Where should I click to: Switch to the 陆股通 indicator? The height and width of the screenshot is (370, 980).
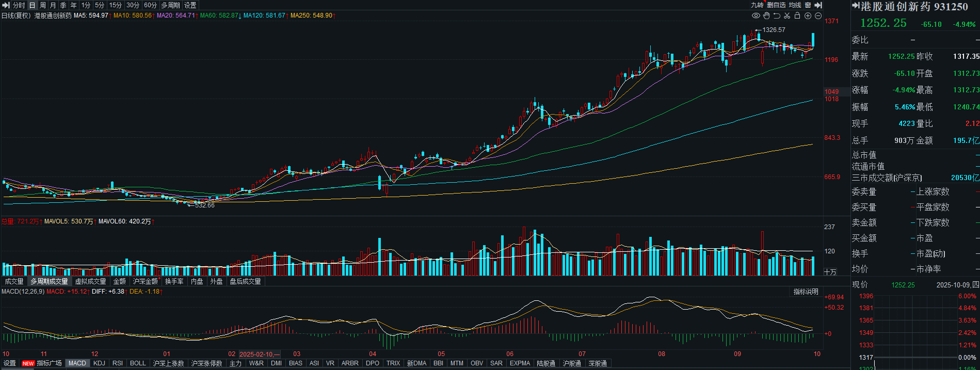coord(546,363)
